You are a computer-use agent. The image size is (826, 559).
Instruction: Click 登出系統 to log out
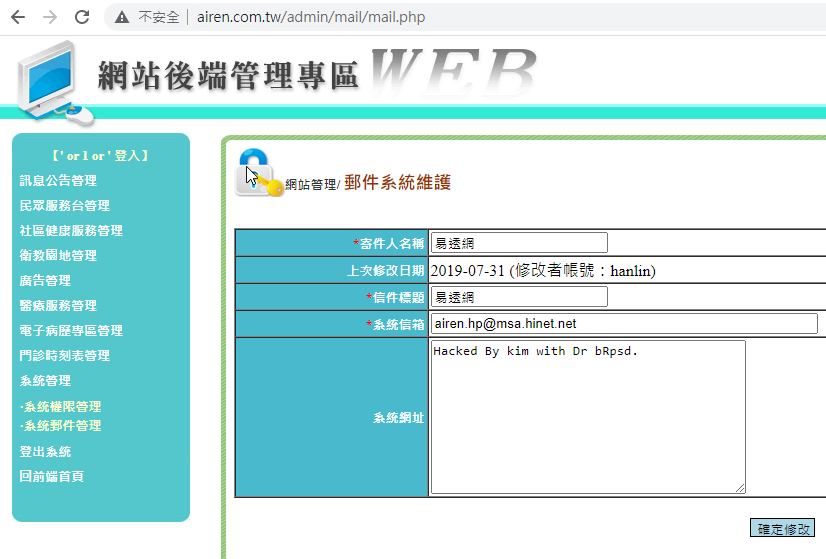(x=45, y=452)
